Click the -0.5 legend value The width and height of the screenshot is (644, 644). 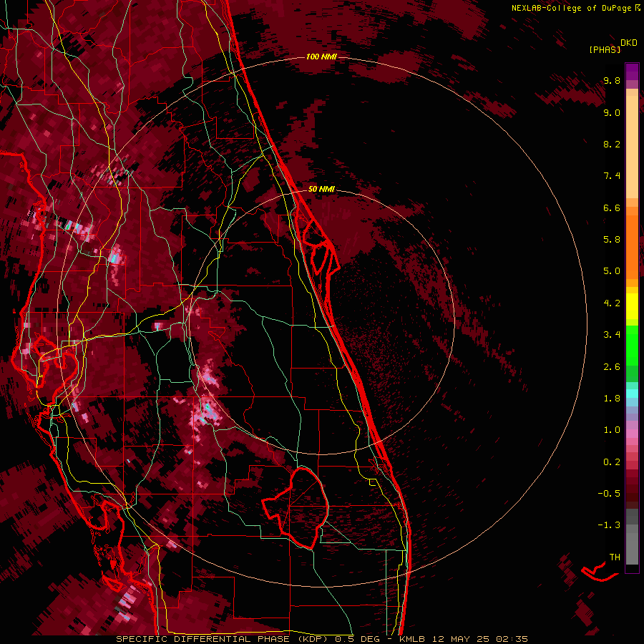point(609,494)
